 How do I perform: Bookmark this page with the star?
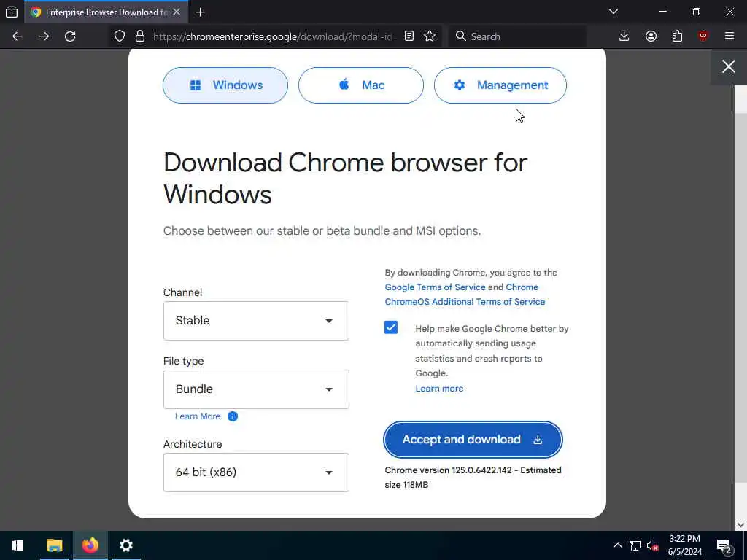click(x=430, y=36)
